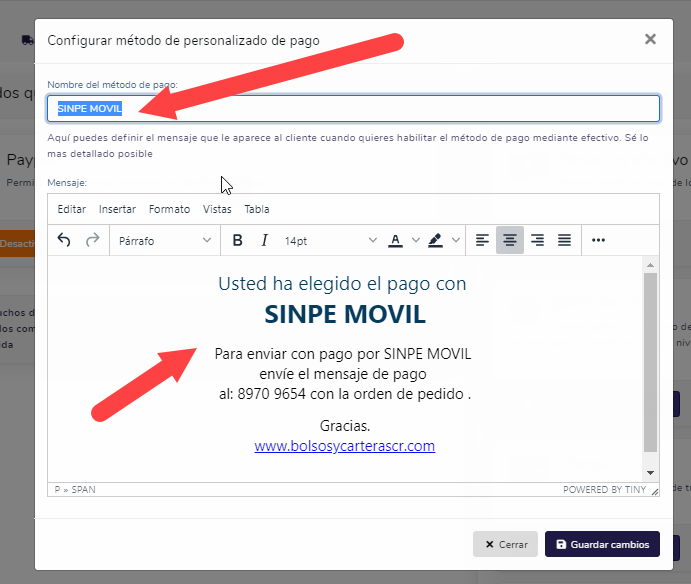Click the editor resize handle corner
Screen dimensions: 691x584
pos(654,491)
